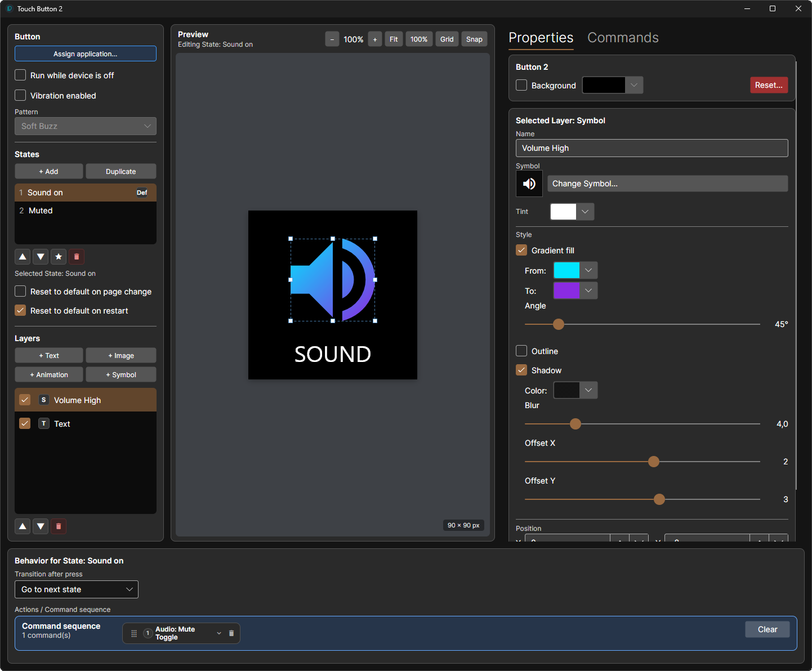Adjust the gradient Angle slider
This screenshot has height=671, width=812.
(559, 324)
